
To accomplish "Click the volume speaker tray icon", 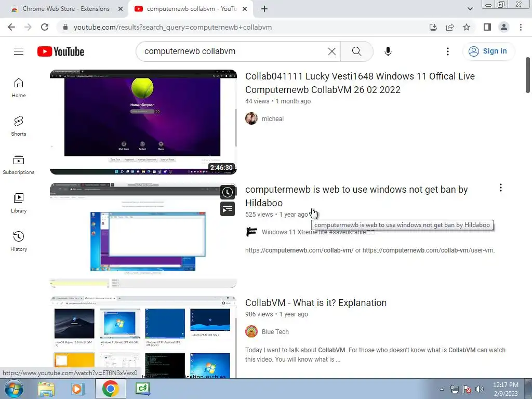I will [480, 389].
